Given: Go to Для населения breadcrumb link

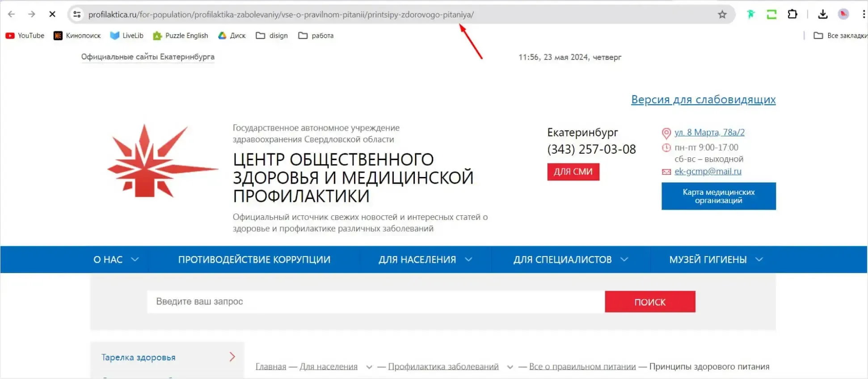Looking at the screenshot, I should 329,366.
